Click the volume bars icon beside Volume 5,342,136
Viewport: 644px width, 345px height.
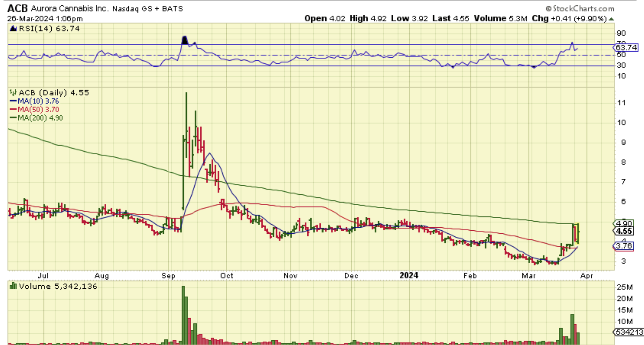[x=13, y=286]
